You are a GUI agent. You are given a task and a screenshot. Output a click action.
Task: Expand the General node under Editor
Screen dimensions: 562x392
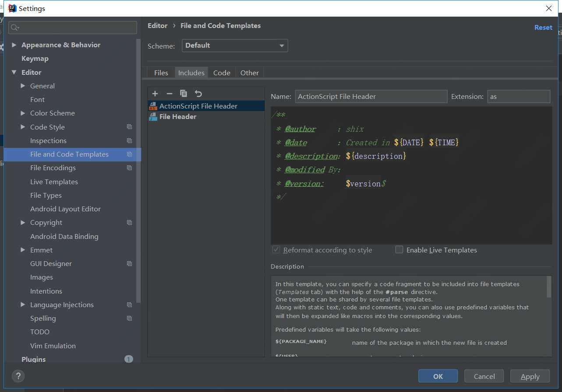[23, 86]
